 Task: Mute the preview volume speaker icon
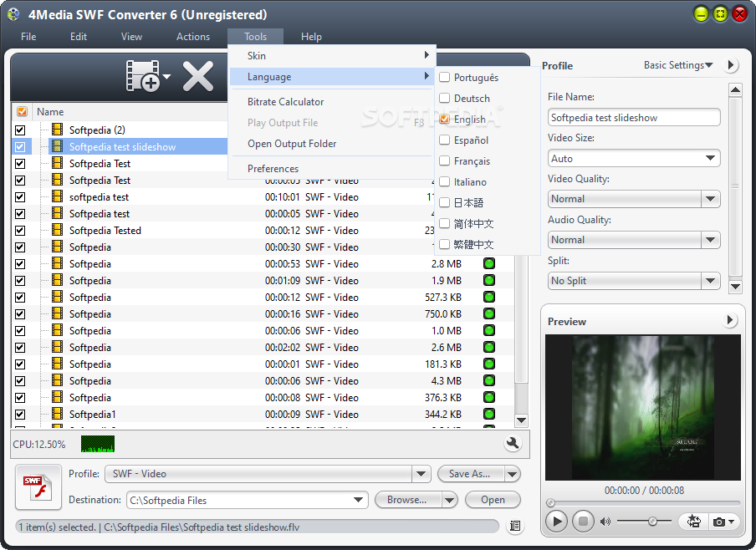(605, 522)
